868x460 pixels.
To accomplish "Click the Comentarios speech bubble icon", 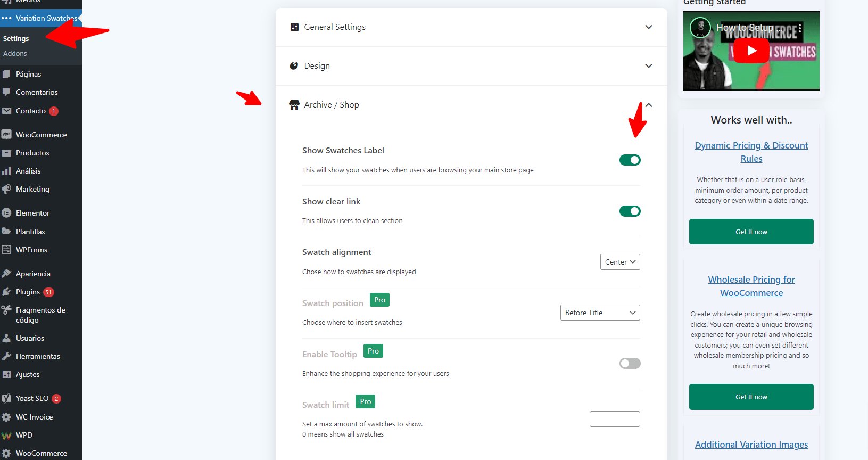I will coord(6,92).
